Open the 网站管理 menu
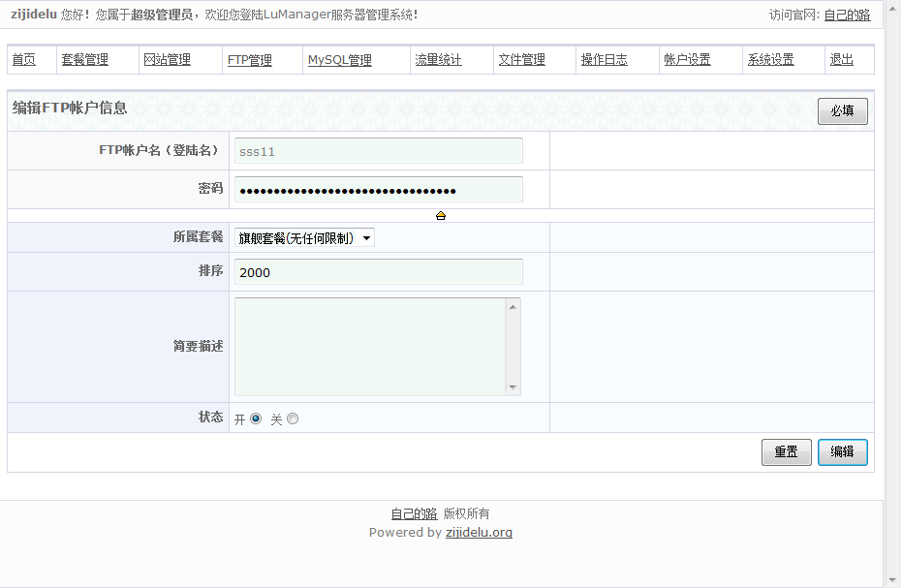Image resolution: width=902 pixels, height=588 pixels. coord(167,60)
